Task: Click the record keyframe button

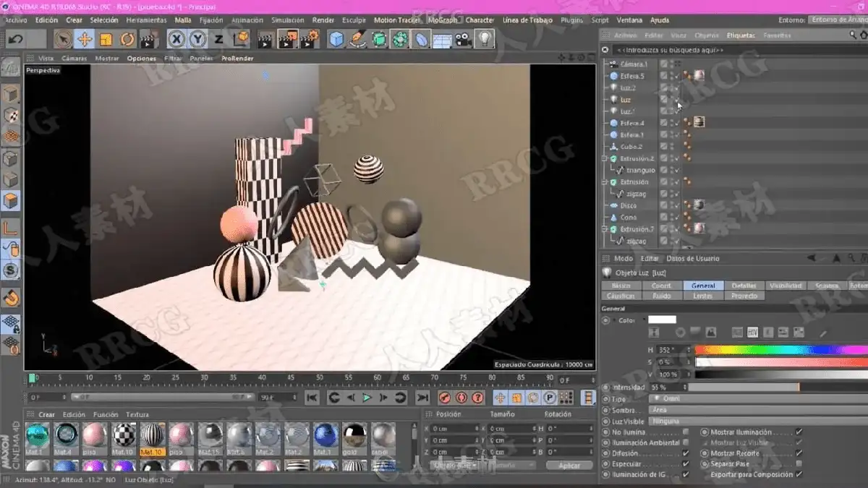Action: (445, 398)
